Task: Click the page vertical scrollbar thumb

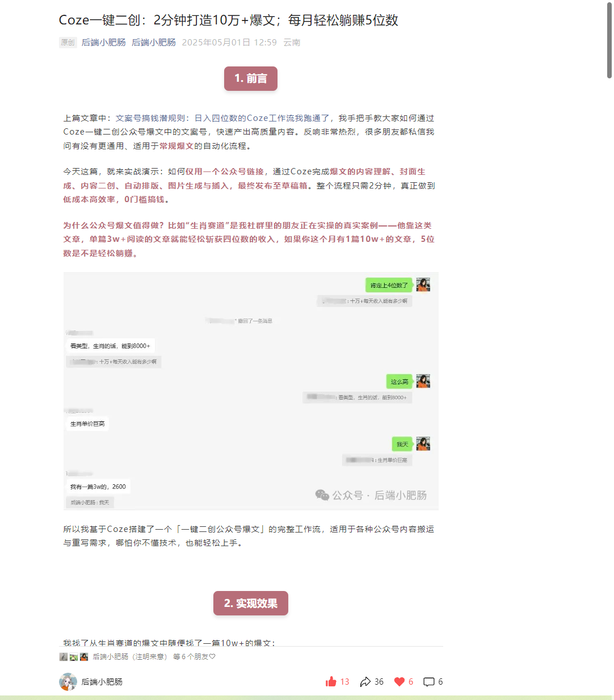Action: tap(610, 40)
